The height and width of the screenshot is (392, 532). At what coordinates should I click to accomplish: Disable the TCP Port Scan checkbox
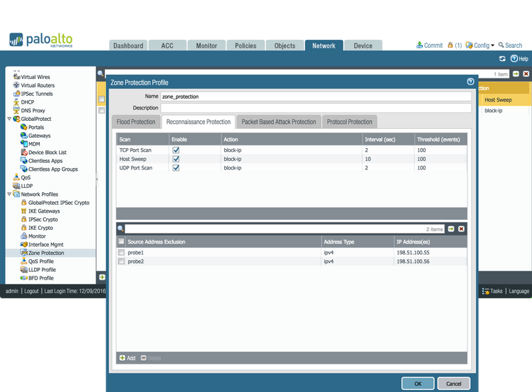(176, 151)
